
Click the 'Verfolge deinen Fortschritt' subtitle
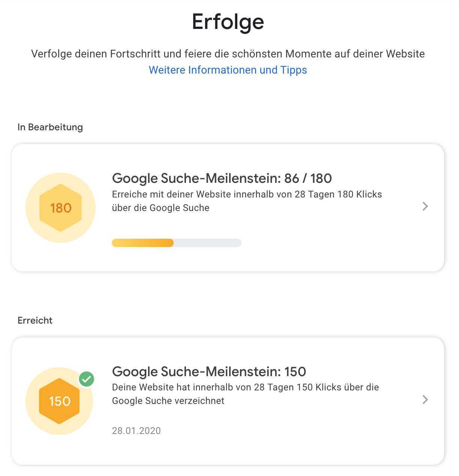pyautogui.click(x=228, y=54)
